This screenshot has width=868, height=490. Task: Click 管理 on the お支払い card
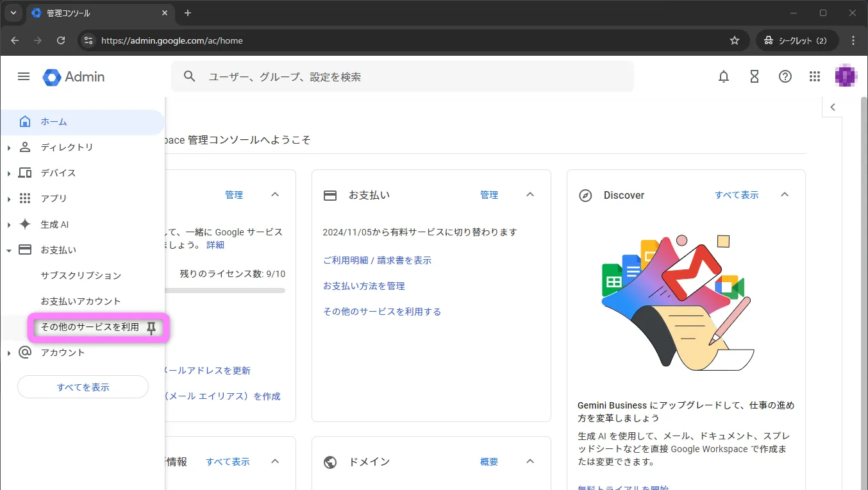click(x=489, y=195)
